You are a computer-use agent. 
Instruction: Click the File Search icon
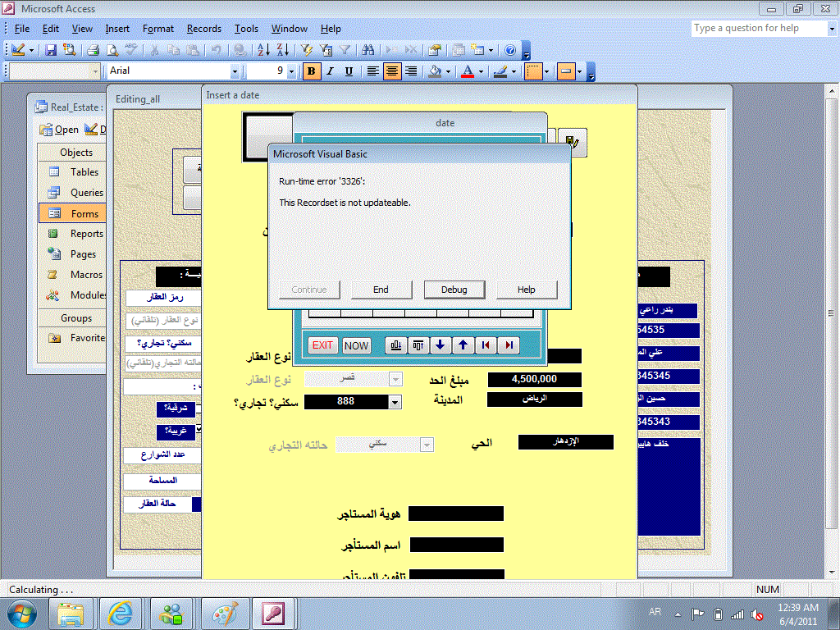pos(69,50)
